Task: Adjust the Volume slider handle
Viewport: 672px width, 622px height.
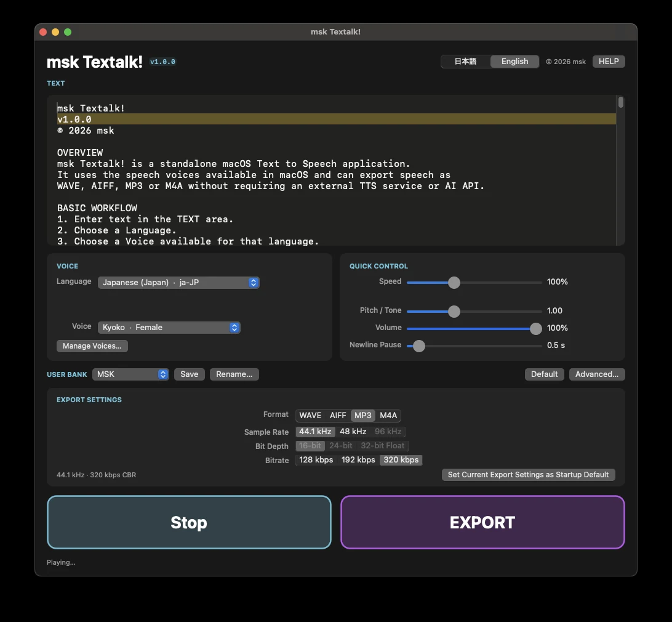Action: pos(536,329)
